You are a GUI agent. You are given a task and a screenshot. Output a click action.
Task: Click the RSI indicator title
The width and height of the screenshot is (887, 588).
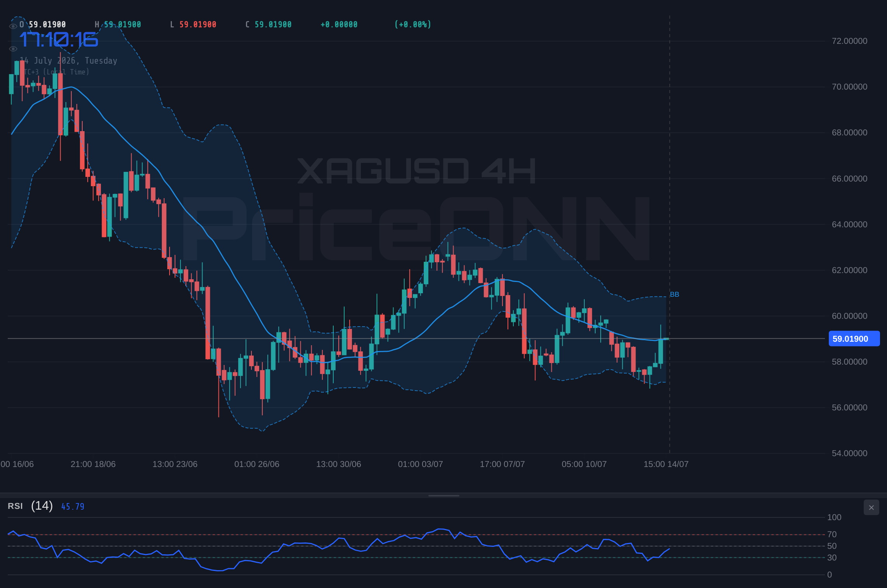[x=15, y=506]
